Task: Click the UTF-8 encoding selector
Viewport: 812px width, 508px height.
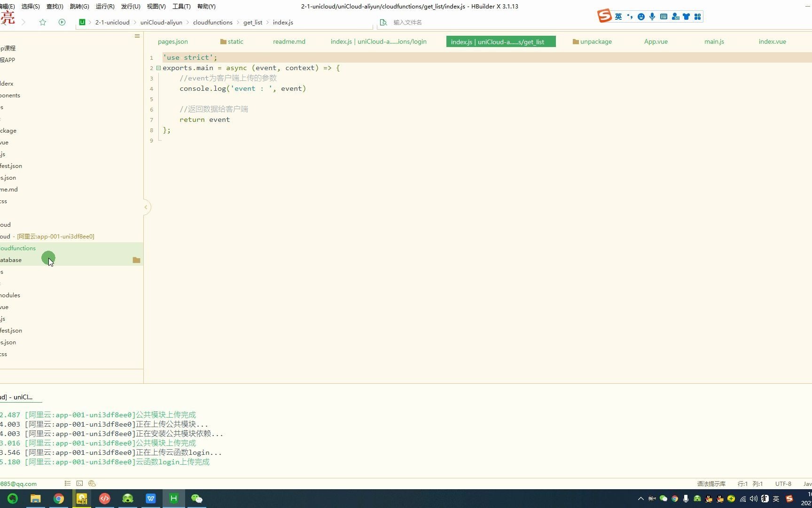Action: [x=783, y=484]
